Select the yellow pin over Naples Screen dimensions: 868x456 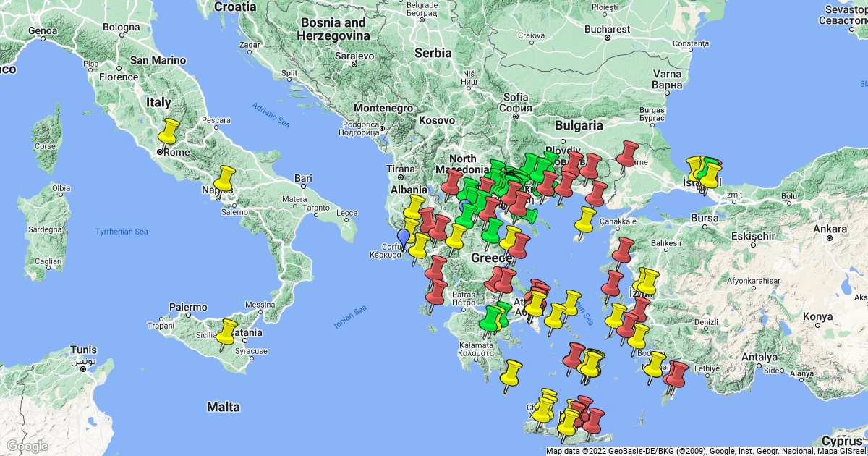coord(226,177)
